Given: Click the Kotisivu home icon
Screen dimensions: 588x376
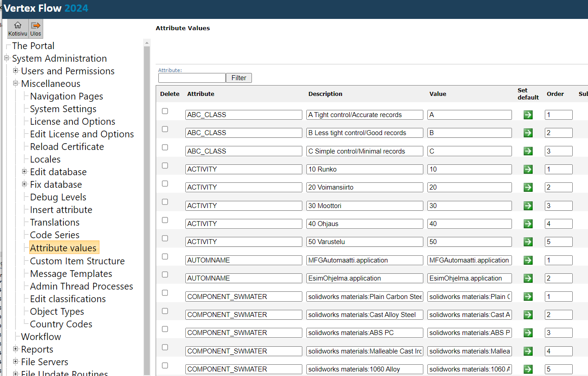Looking at the screenshot, I should point(18,26).
